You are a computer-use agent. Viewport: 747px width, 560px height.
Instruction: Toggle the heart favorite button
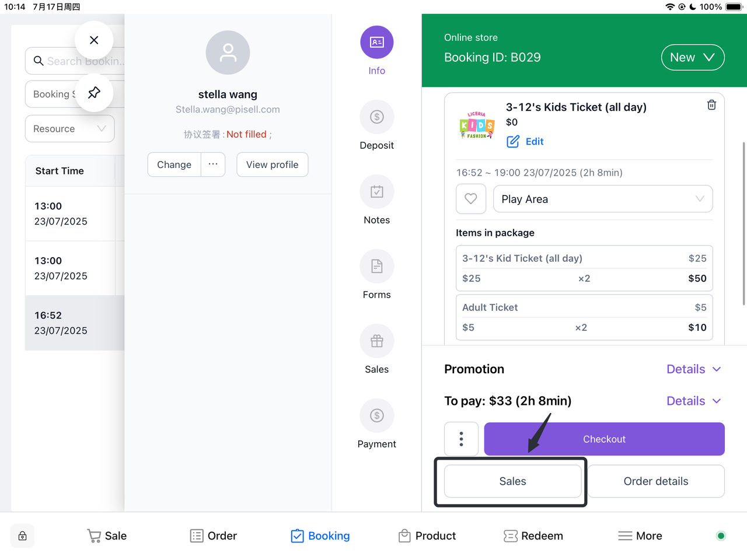(x=470, y=199)
